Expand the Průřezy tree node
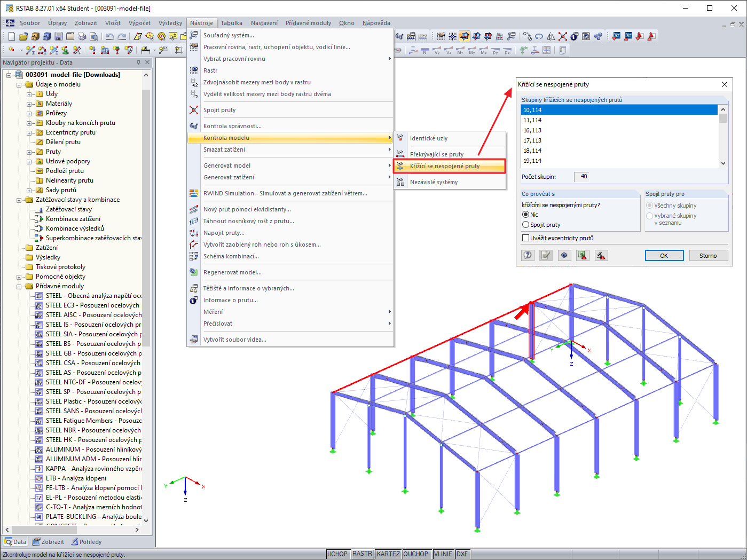Image resolution: width=747 pixels, height=560 pixels. tap(29, 113)
